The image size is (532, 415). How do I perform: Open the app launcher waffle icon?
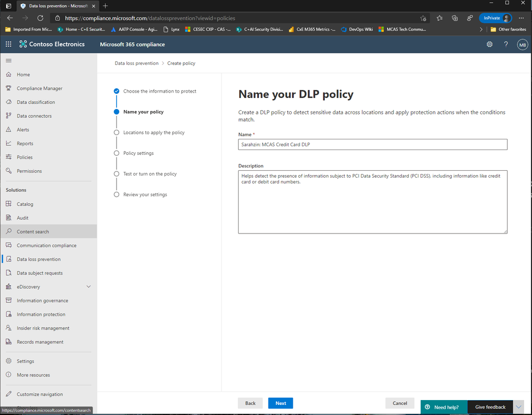point(9,44)
